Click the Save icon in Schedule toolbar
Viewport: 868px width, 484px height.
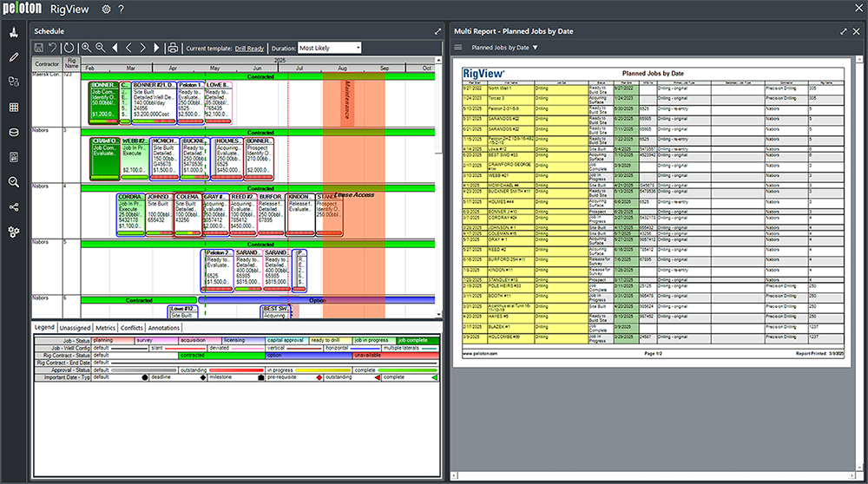[x=39, y=48]
